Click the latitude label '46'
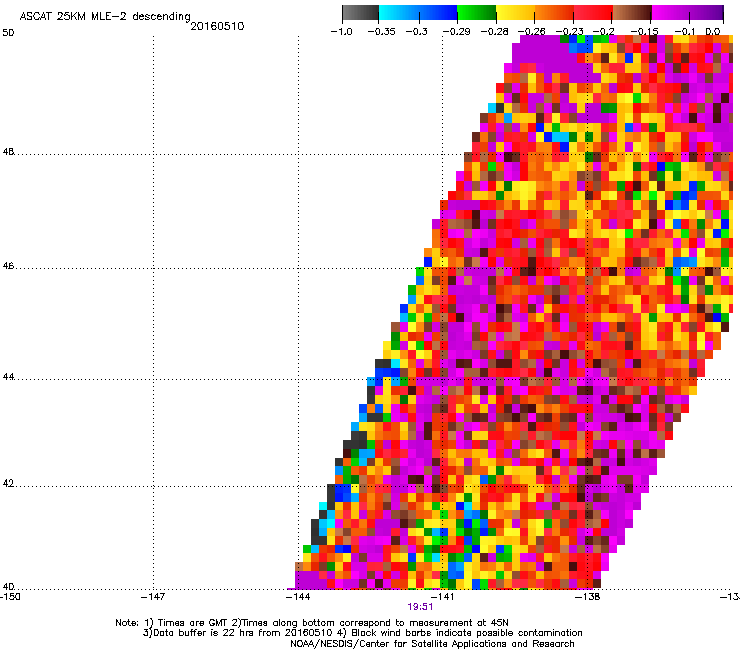740x650 pixels. (8, 266)
